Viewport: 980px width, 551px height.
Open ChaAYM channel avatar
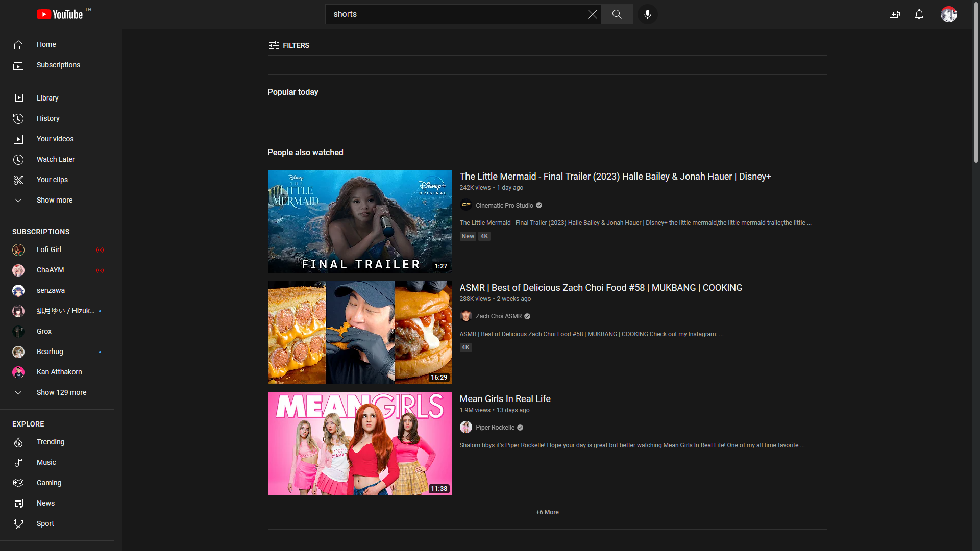[x=18, y=270]
